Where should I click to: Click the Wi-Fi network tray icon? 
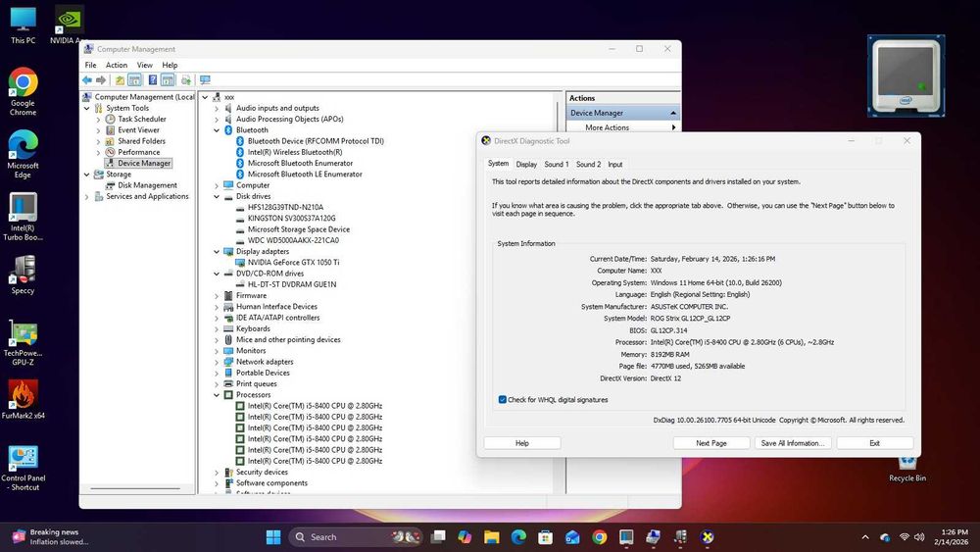pos(904,537)
